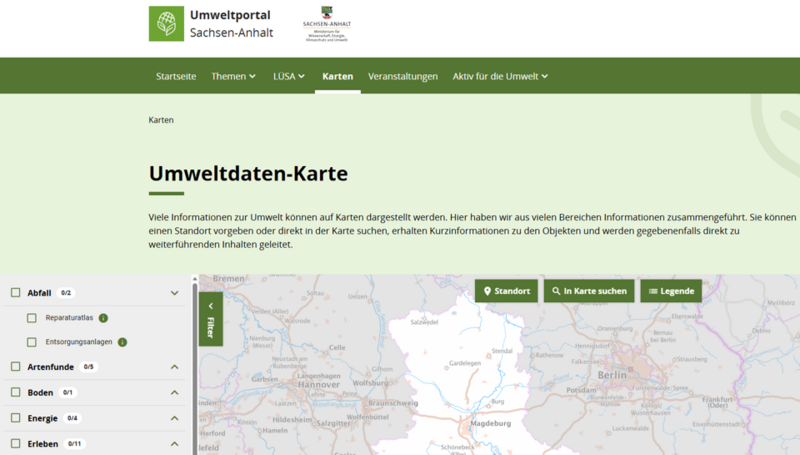Click the Energie 0/4 counter badge

pos(72,418)
